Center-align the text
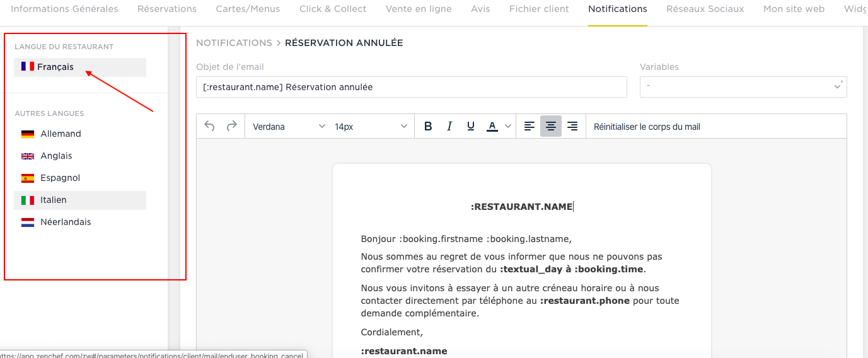 click(x=551, y=126)
